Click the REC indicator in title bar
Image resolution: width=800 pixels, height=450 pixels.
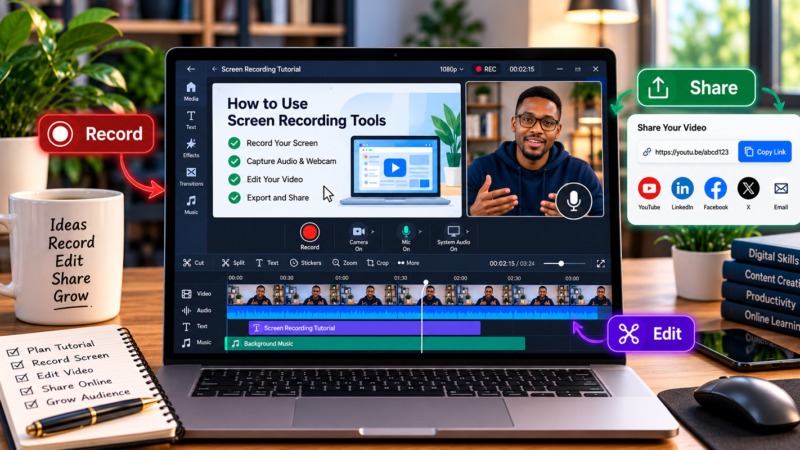486,69
